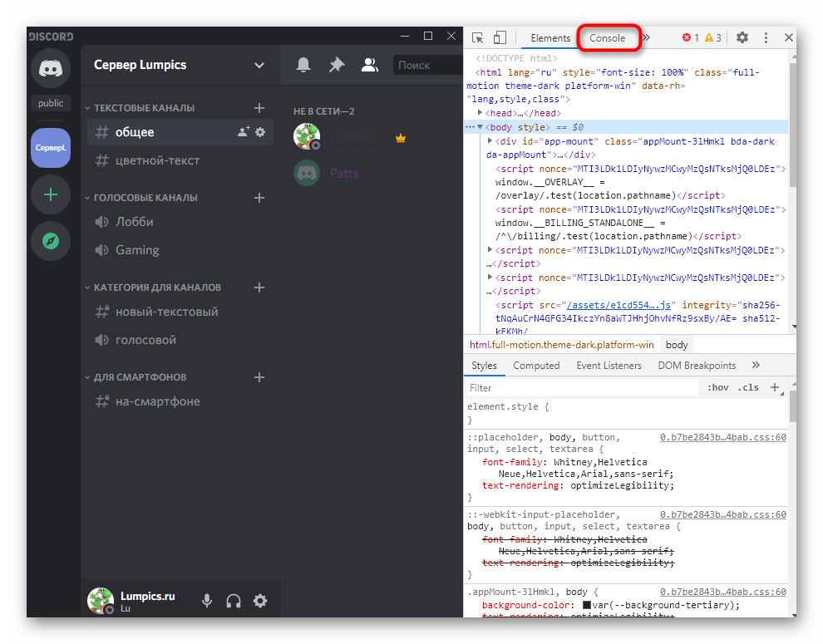
Task: Click the yellow warnings counter
Action: (x=712, y=37)
